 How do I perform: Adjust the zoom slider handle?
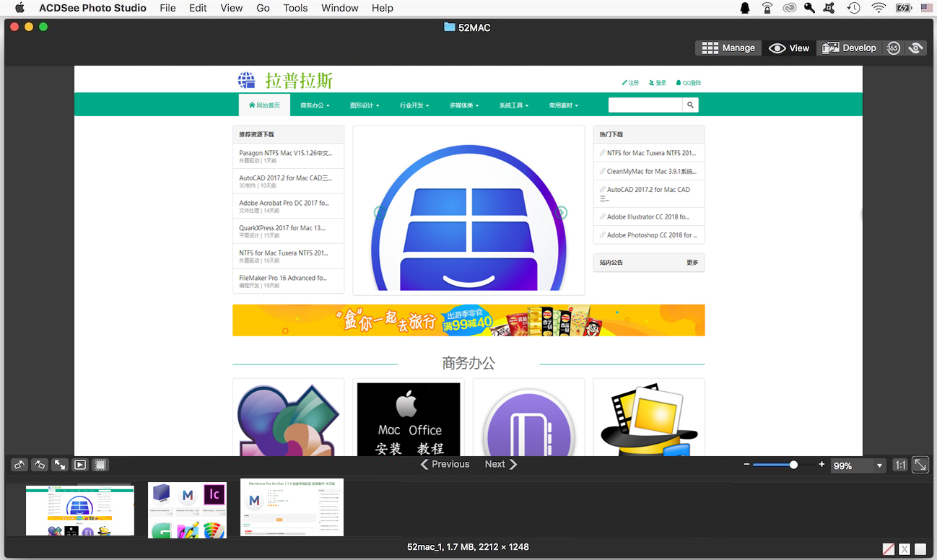793,465
